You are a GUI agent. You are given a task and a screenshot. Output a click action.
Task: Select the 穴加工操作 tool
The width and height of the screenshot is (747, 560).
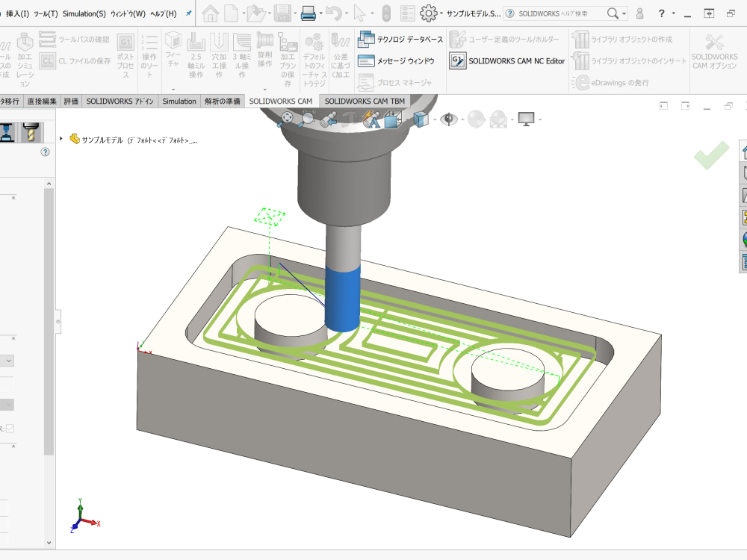[219, 52]
